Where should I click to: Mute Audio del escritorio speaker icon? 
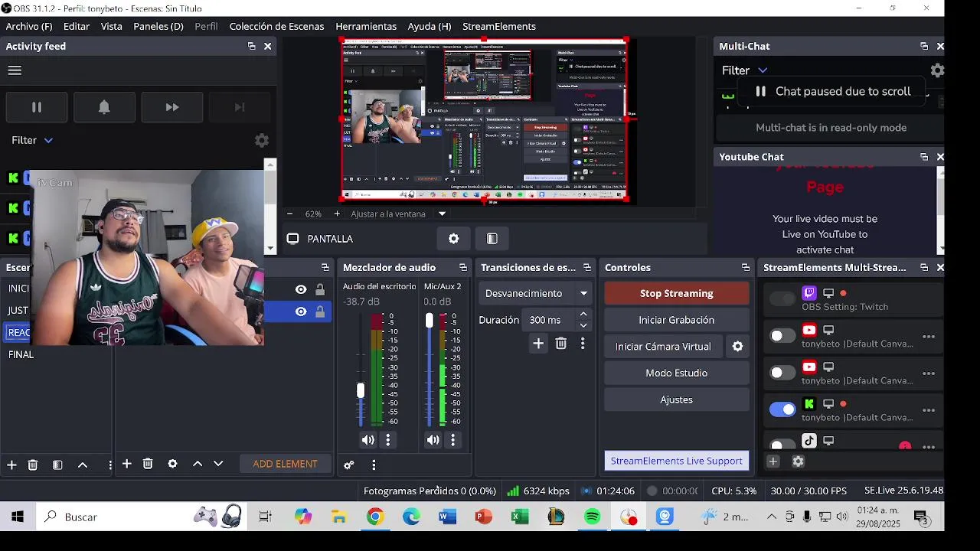(368, 440)
